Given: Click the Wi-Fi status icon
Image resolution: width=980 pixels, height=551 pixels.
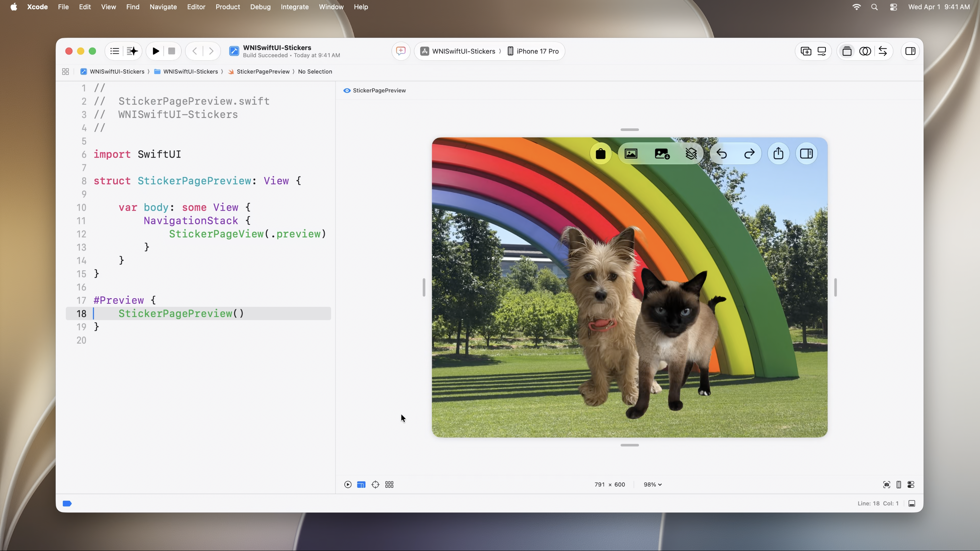Looking at the screenshot, I should pyautogui.click(x=856, y=7).
